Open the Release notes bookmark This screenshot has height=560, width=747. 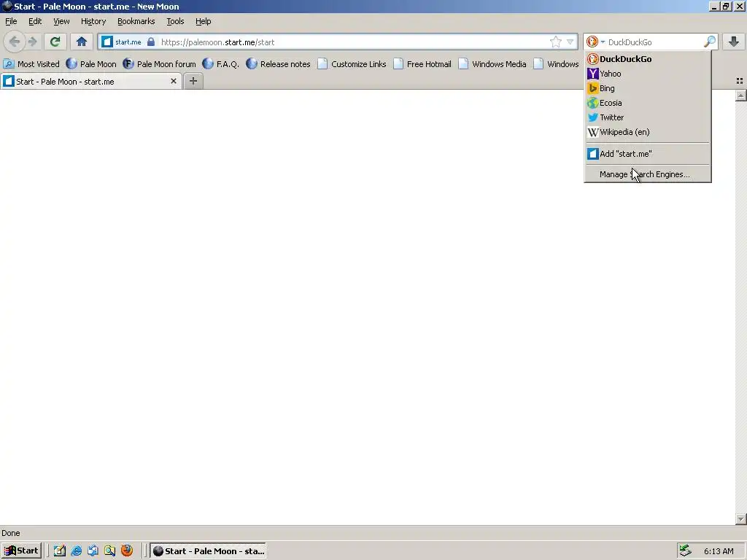[x=278, y=64]
